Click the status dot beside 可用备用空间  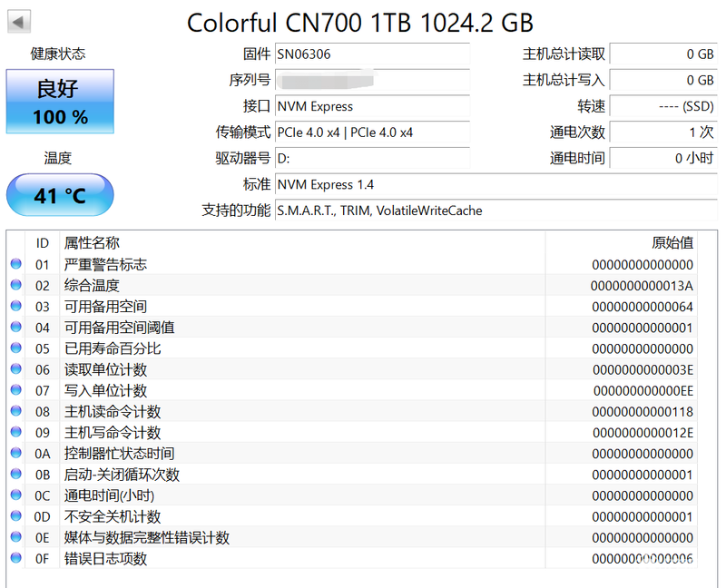click(x=15, y=306)
